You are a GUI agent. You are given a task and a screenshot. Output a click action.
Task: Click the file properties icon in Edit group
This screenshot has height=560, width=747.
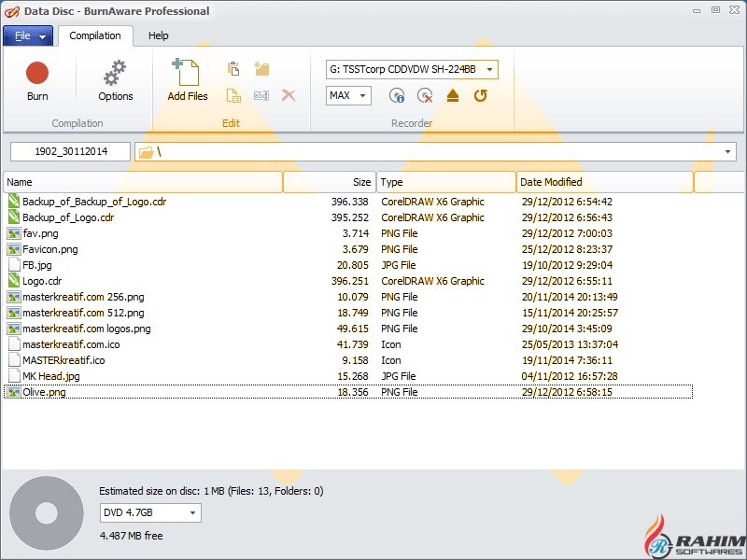233,96
